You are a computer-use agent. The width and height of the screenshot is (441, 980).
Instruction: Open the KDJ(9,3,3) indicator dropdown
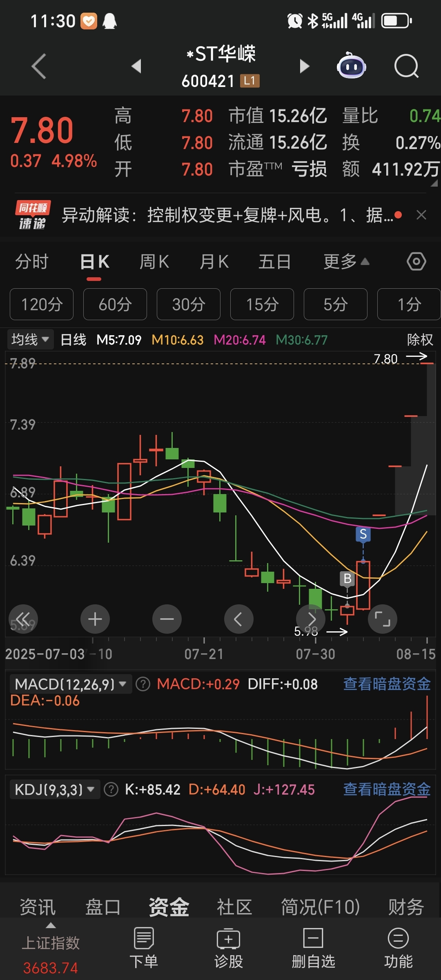pyautogui.click(x=55, y=789)
